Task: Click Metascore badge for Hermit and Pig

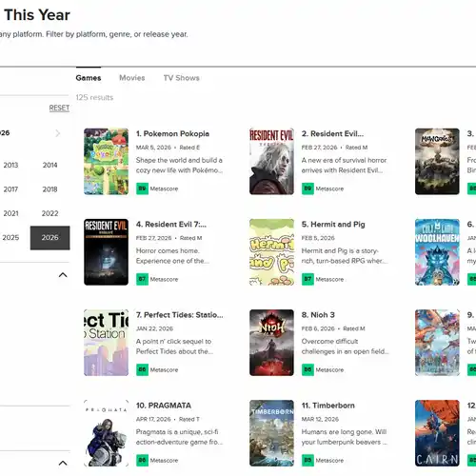Action: 307,279
